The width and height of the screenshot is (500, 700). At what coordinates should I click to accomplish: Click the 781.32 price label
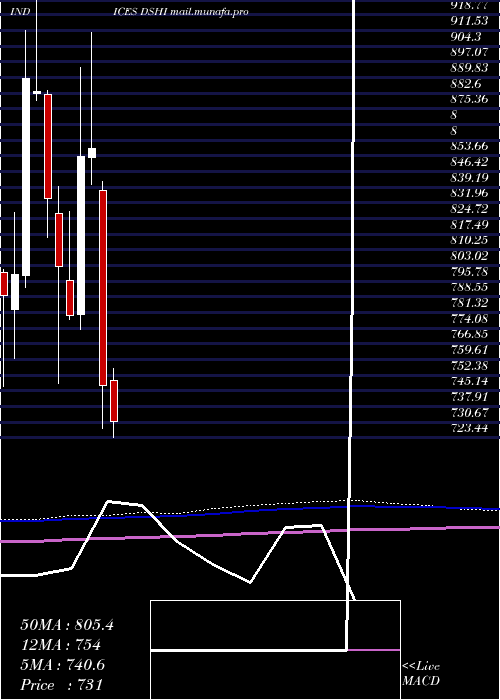point(469,302)
